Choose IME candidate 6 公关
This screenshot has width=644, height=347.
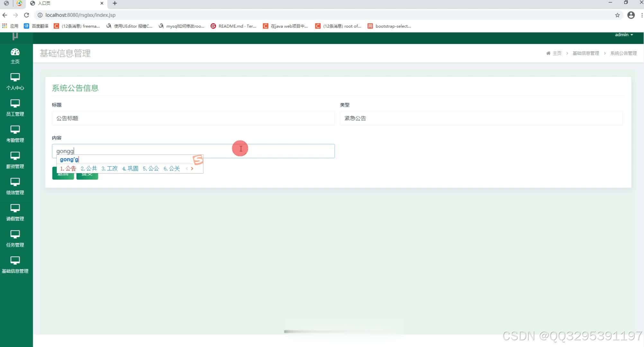(172, 168)
